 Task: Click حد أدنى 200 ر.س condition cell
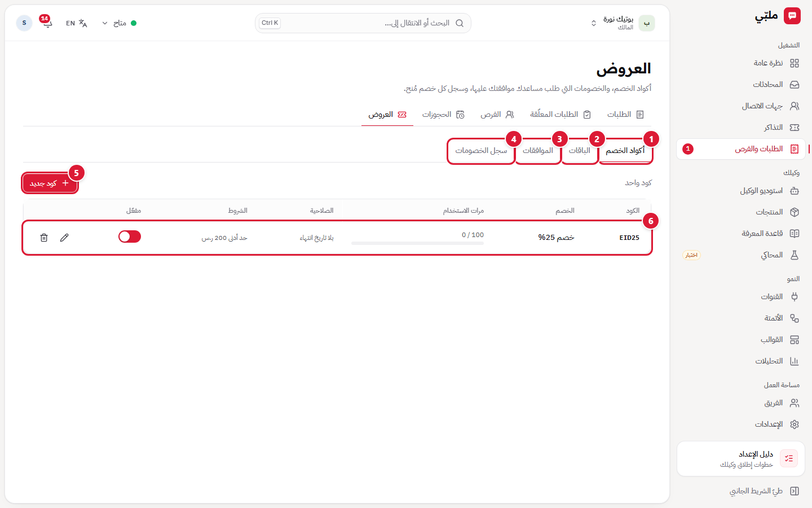(x=224, y=238)
